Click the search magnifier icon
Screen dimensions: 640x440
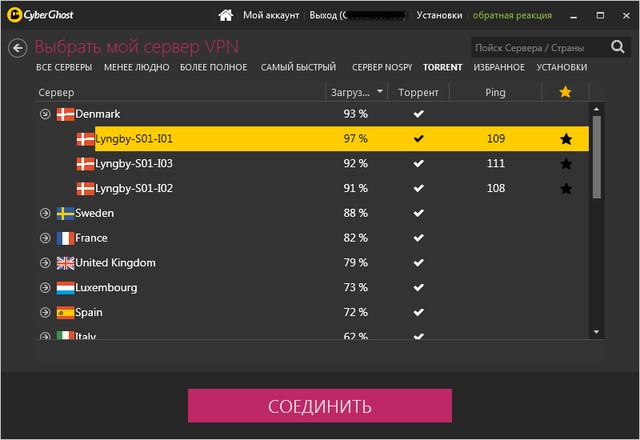tap(616, 47)
